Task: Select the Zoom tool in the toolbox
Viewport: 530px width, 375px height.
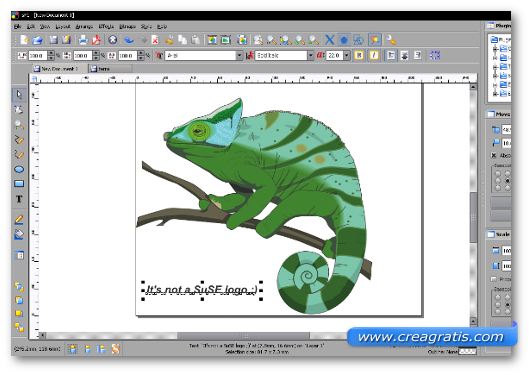Action: 19,125
